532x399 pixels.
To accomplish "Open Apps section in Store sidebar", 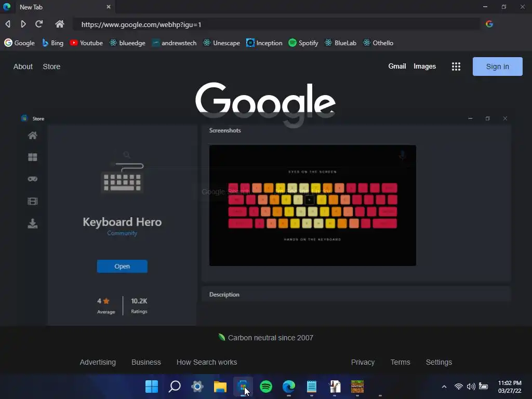I will [x=33, y=157].
